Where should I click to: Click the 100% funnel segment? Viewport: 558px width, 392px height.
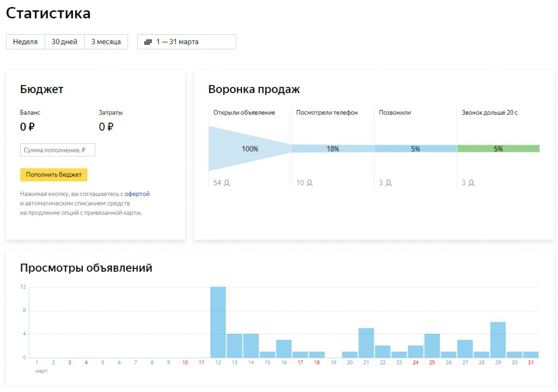coord(250,149)
